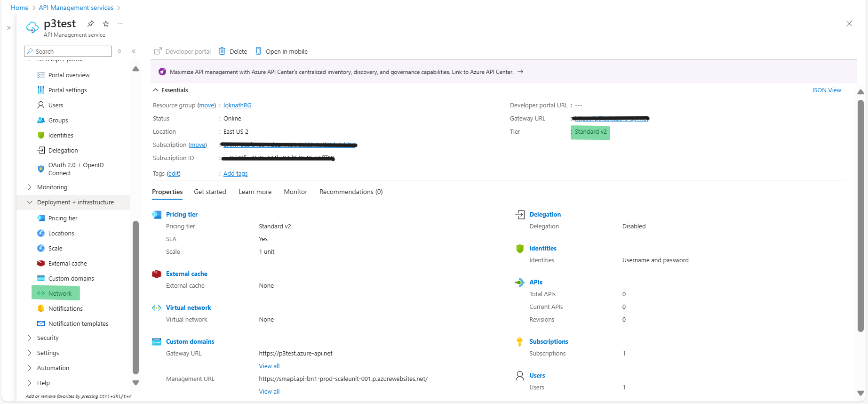The height and width of the screenshot is (404, 868).
Task: Collapse the Deployment + infrastructure section
Action: click(30, 202)
